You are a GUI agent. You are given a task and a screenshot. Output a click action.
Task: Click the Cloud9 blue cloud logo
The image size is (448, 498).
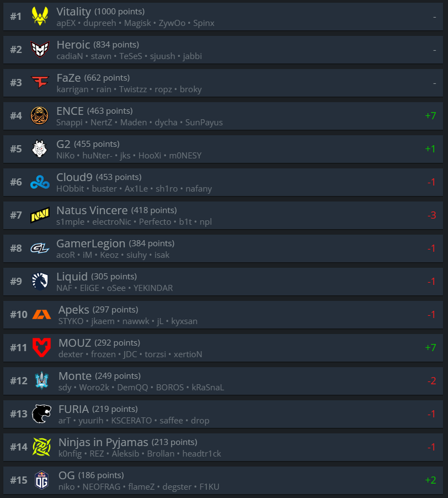[40, 182]
